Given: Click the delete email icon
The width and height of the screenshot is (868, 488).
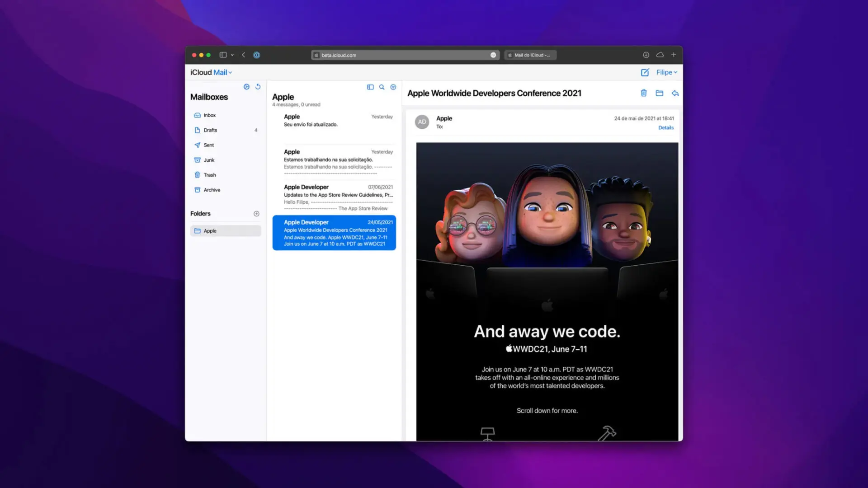Looking at the screenshot, I should click(644, 93).
